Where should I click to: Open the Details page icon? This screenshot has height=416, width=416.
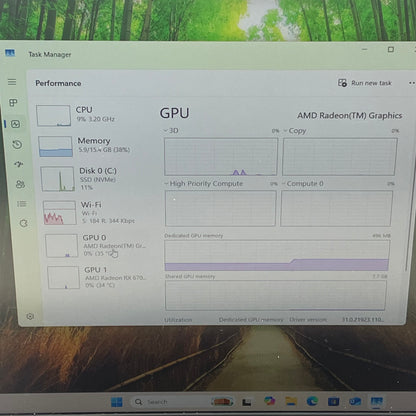[22, 204]
